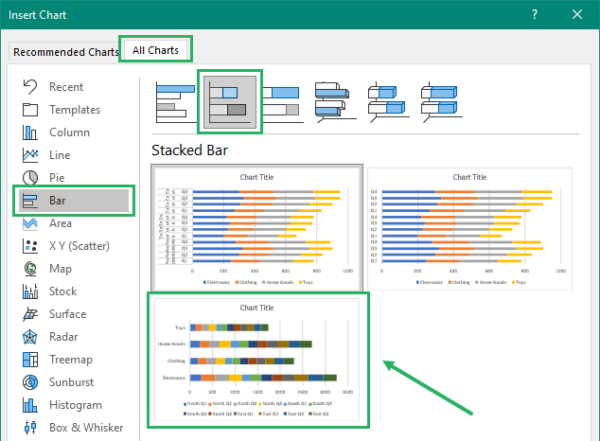Select the top-right Stacked Bar preview
Viewport: 600px width, 441px height.
[x=469, y=224]
